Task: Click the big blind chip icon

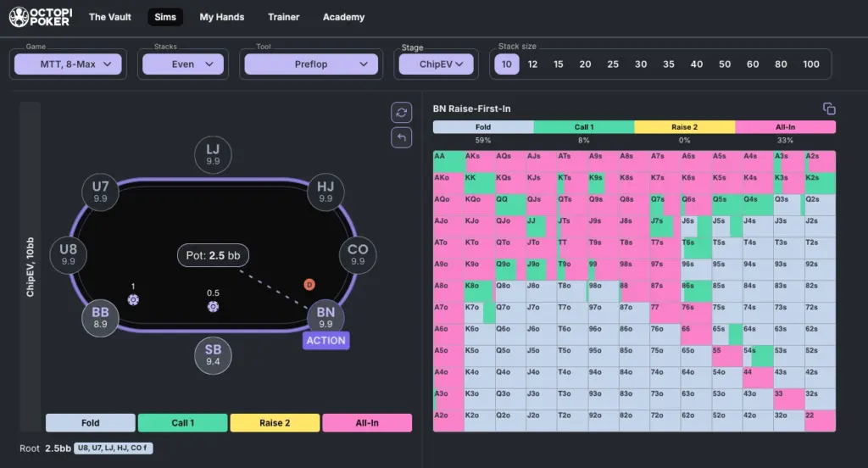Action: (x=133, y=300)
